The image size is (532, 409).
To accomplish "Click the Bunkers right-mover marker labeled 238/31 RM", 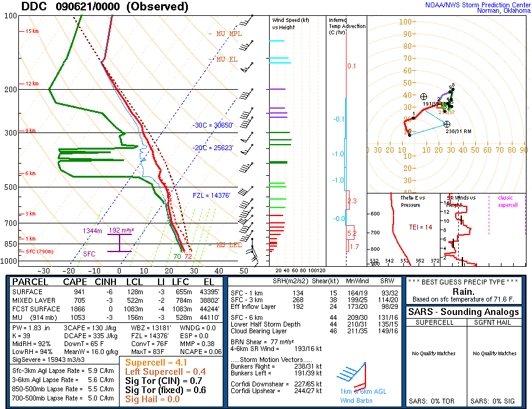I will tap(447, 125).
